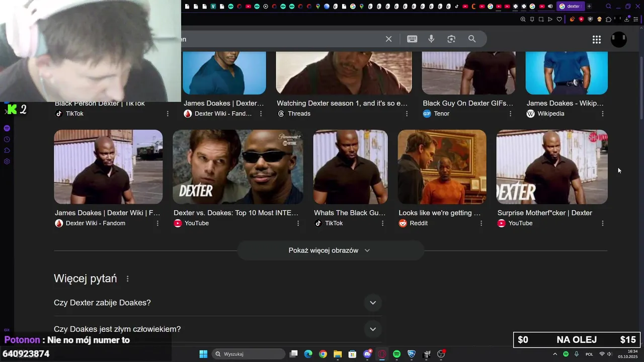This screenshot has height=362, width=644.
Task: Open more options for Dexter Wiki - Fand... result
Action: click(x=261, y=114)
